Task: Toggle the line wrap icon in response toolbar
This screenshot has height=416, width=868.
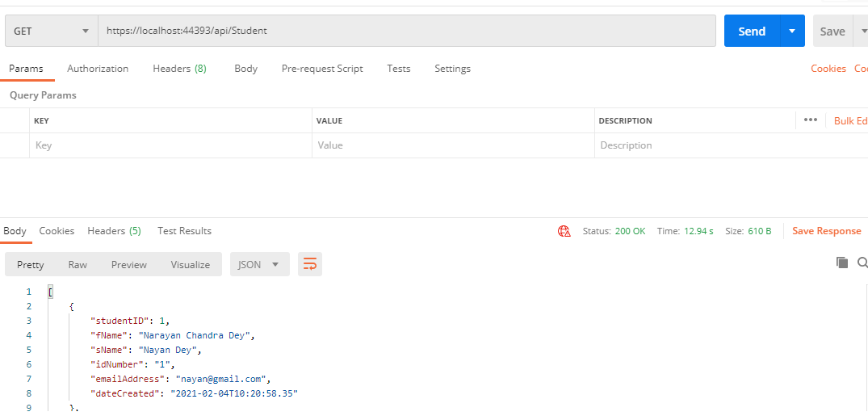Action: click(310, 264)
